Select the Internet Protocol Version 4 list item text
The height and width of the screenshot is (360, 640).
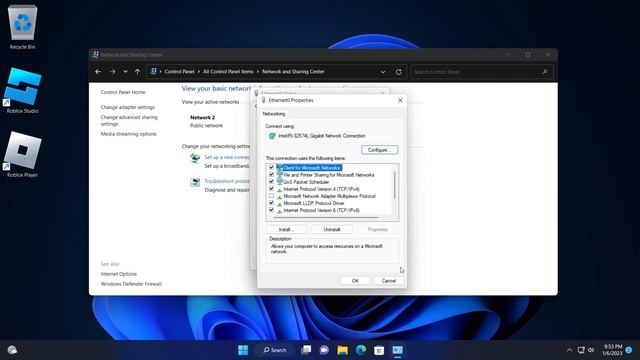[322, 189]
